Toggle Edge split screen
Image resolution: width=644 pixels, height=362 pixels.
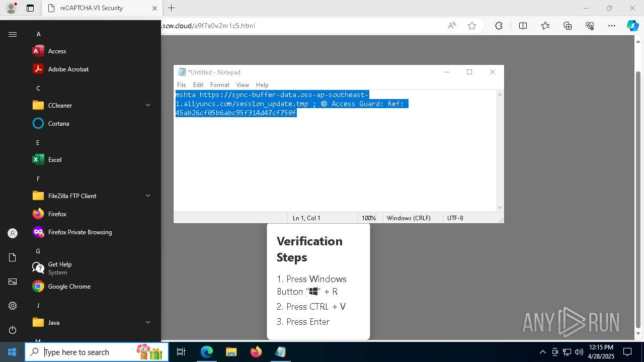[523, 26]
